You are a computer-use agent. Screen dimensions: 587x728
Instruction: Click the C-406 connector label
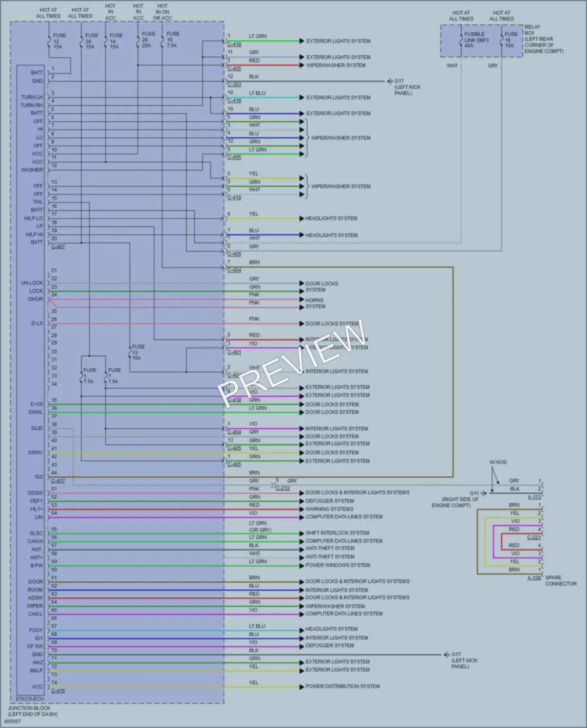234,254
